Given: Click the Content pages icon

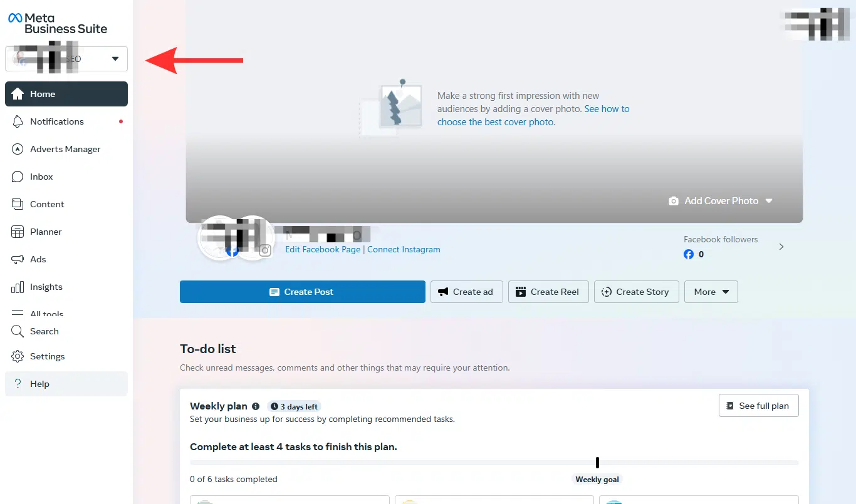Looking at the screenshot, I should tap(18, 204).
